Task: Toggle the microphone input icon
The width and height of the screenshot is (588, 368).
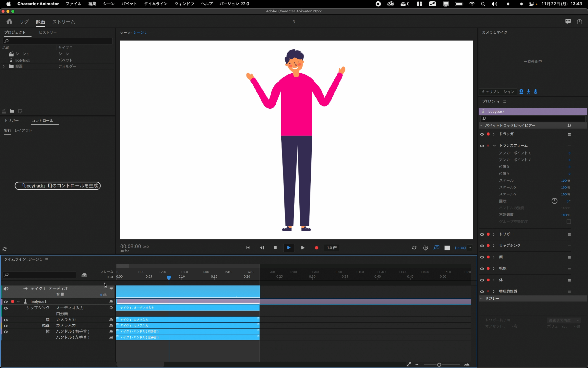Action: coord(536,92)
